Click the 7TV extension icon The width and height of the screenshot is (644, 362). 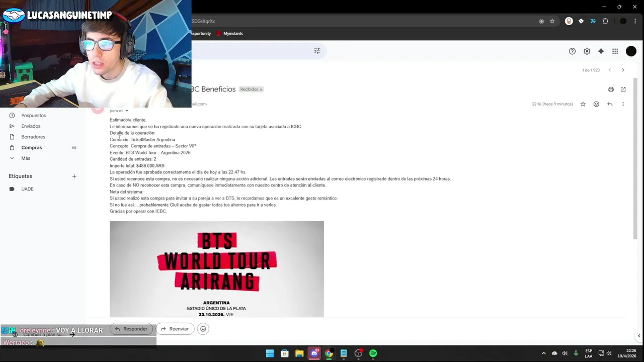[593, 21]
